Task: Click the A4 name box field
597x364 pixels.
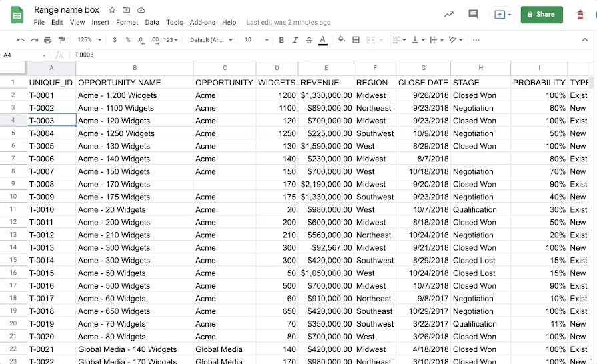Action: tap(23, 55)
